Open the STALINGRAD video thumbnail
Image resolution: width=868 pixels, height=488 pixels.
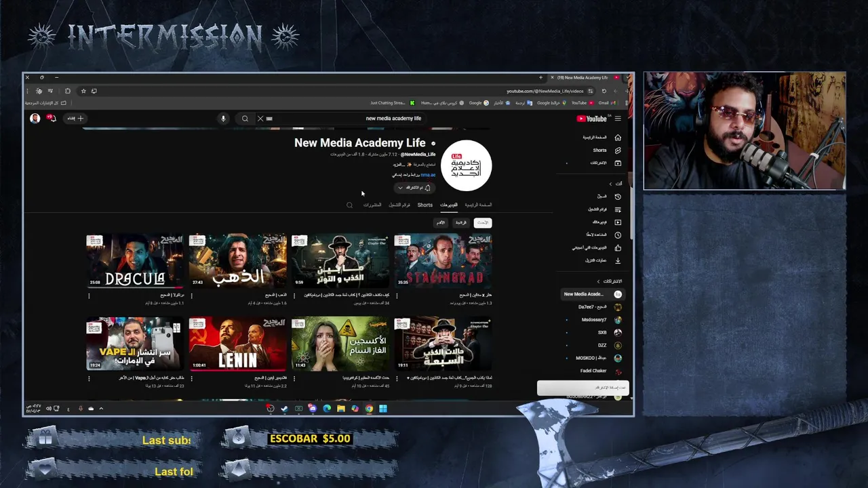pyautogui.click(x=443, y=261)
